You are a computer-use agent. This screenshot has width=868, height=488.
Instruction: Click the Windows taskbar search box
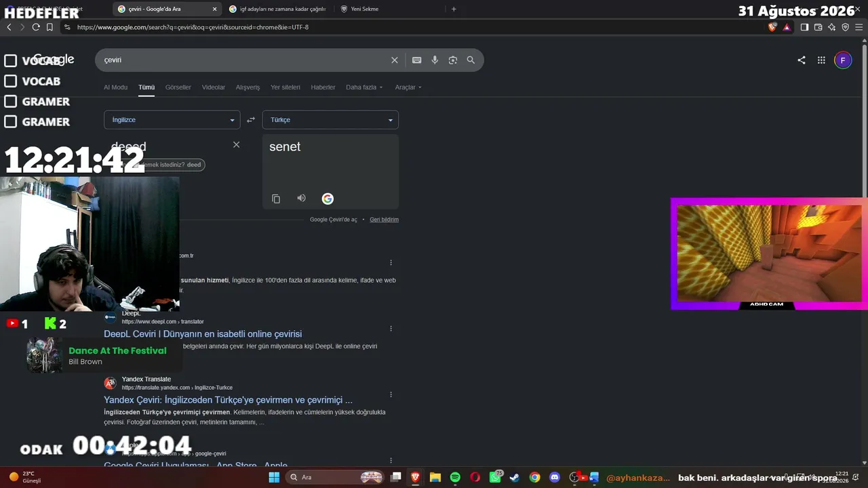point(335,477)
